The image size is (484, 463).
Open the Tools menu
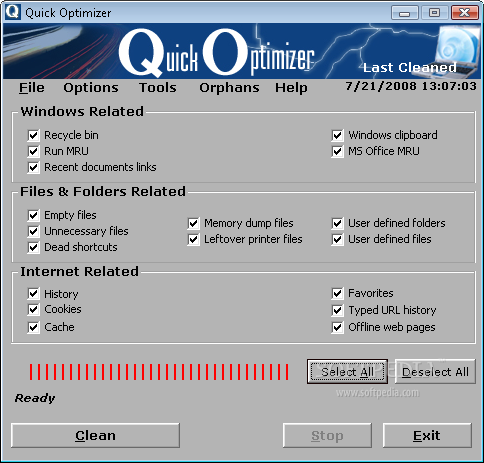(x=158, y=88)
